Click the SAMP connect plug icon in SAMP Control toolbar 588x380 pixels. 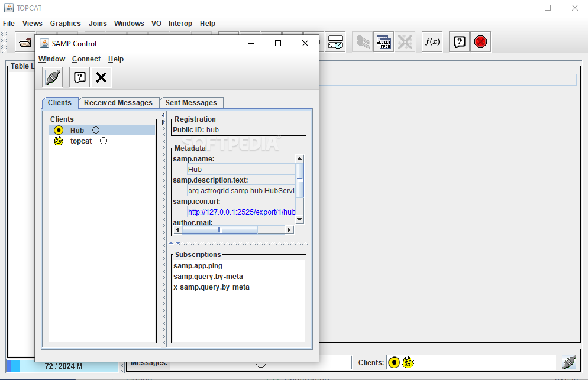click(x=53, y=77)
